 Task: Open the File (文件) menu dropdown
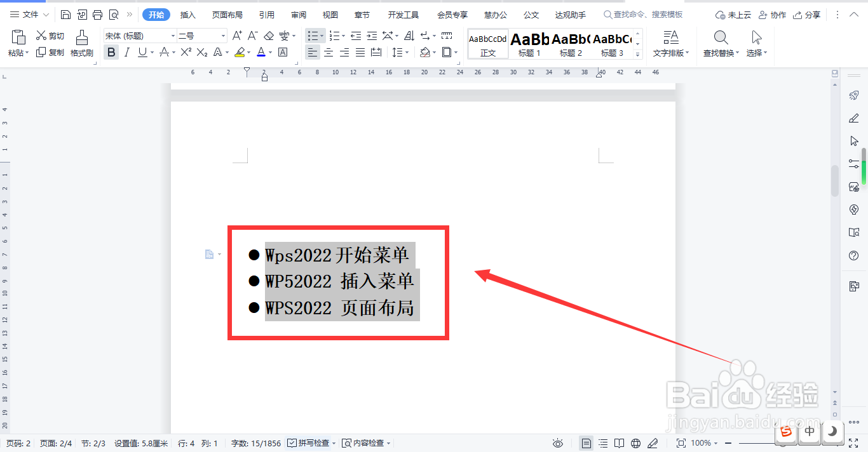coord(29,15)
